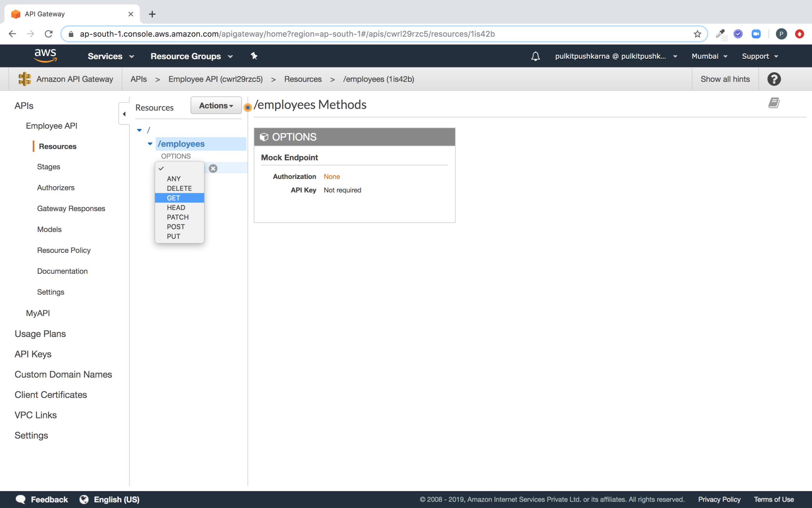Open the notifications bell icon
Viewport: 812px width, 508px height.
(x=535, y=56)
